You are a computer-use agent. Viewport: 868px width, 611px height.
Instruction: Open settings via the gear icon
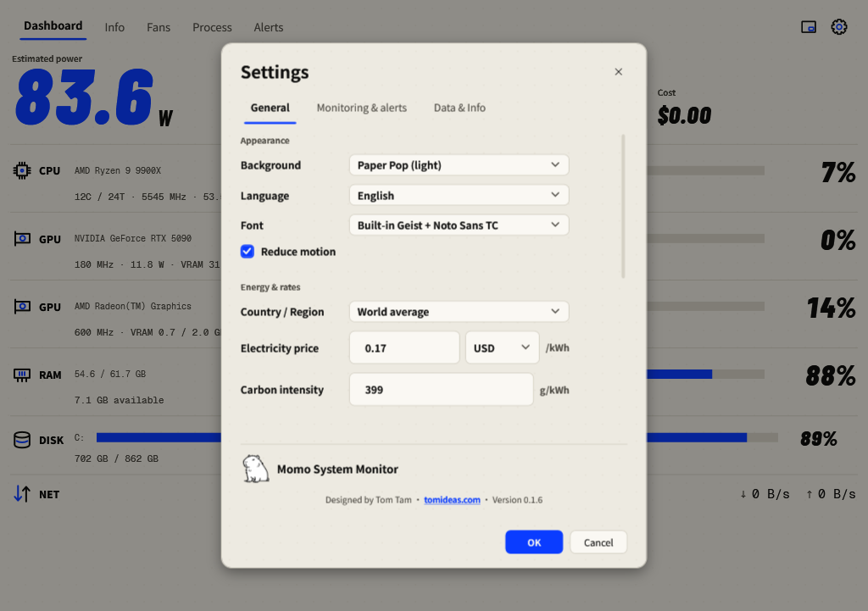coord(839,26)
